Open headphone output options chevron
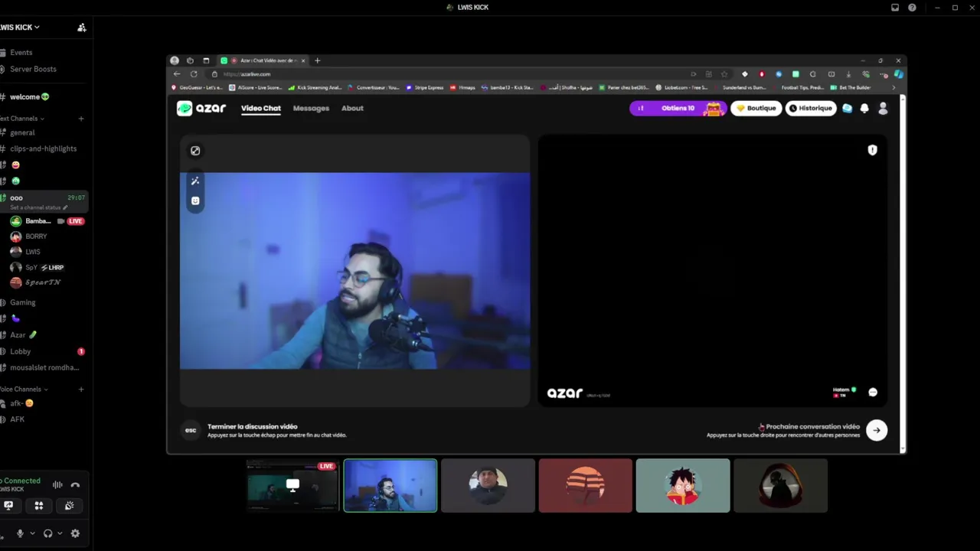This screenshot has width=980, height=551. point(60,533)
